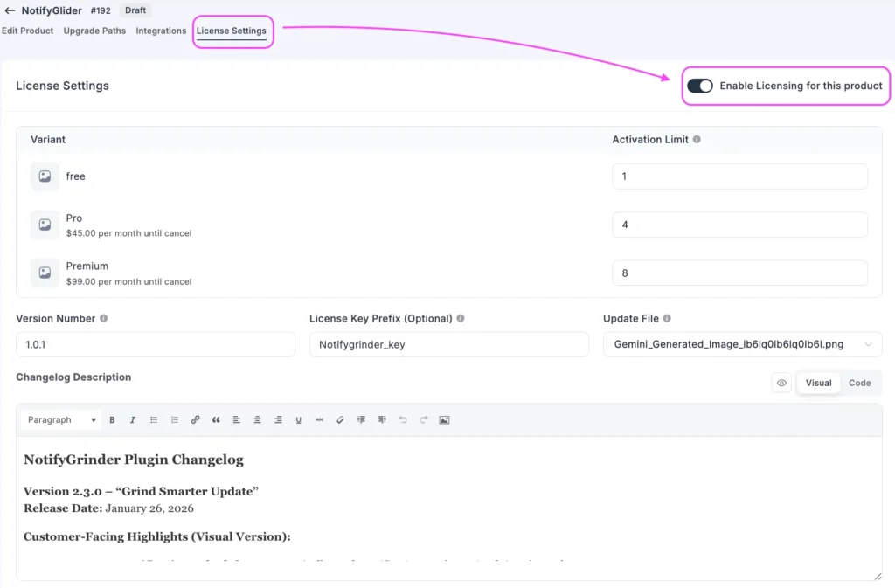The width and height of the screenshot is (895, 588).
Task: Add a blockquote in the editor
Action: [x=216, y=419]
